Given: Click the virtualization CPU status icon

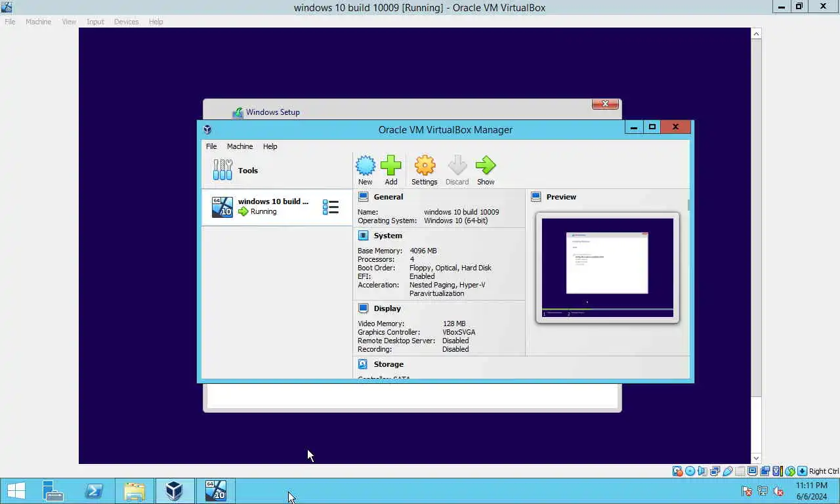Looking at the screenshot, I should pyautogui.click(x=778, y=471).
